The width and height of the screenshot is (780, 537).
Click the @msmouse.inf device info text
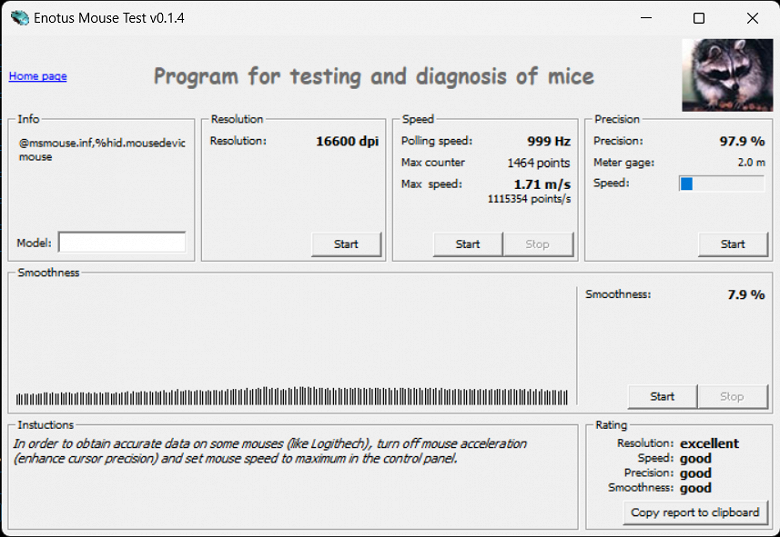point(102,150)
